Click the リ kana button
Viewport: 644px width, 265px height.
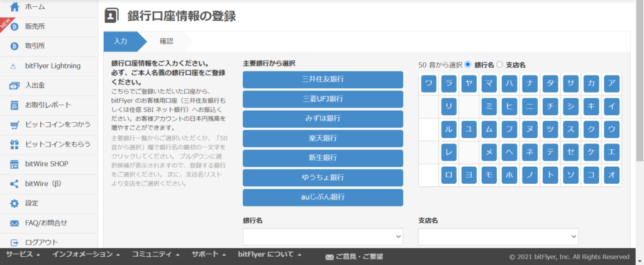(448, 106)
